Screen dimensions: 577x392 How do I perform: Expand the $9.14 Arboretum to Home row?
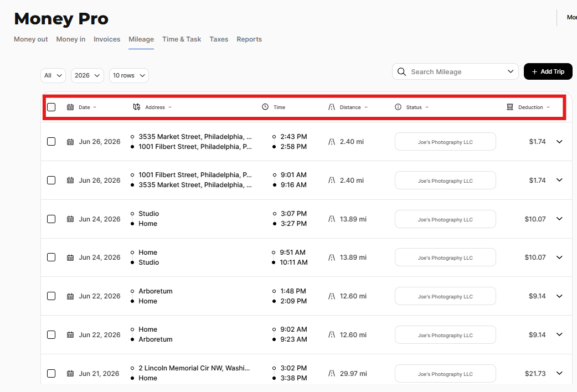tap(559, 296)
